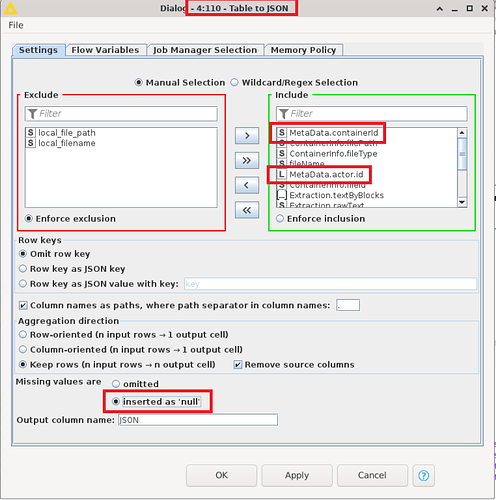The width and height of the screenshot is (496, 500).
Task: Click the KNIME triangle icon in title bar
Action: coord(10,8)
